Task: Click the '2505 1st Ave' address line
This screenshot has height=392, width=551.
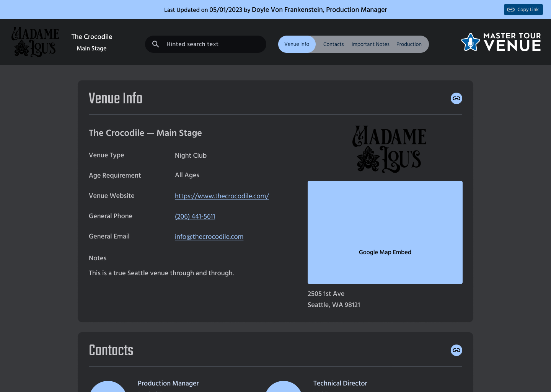Action: (326, 294)
